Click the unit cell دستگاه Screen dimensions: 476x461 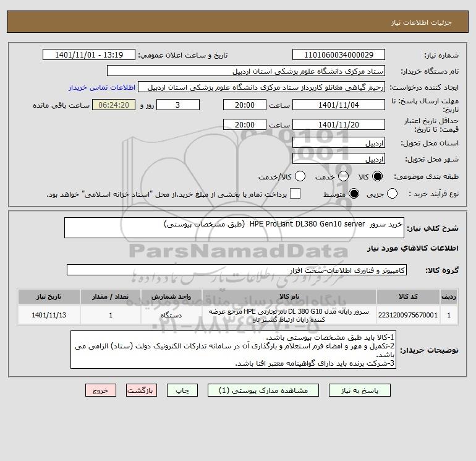[x=171, y=315]
